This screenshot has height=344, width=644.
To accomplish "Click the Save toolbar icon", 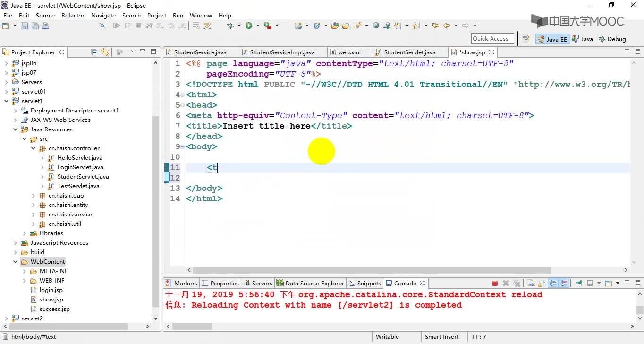I will [x=24, y=26].
